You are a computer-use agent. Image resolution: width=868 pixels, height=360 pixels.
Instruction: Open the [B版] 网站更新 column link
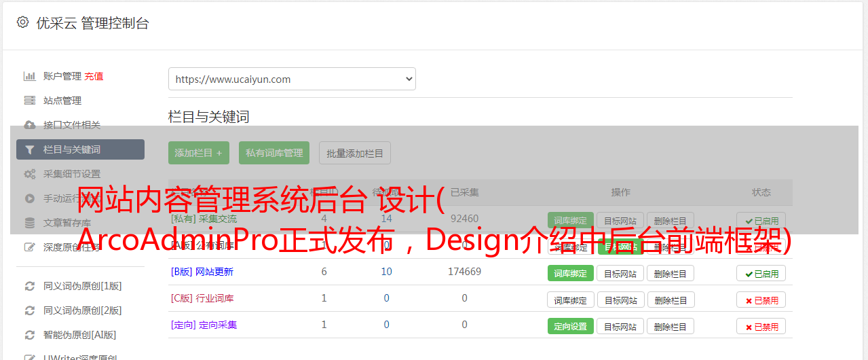click(202, 272)
